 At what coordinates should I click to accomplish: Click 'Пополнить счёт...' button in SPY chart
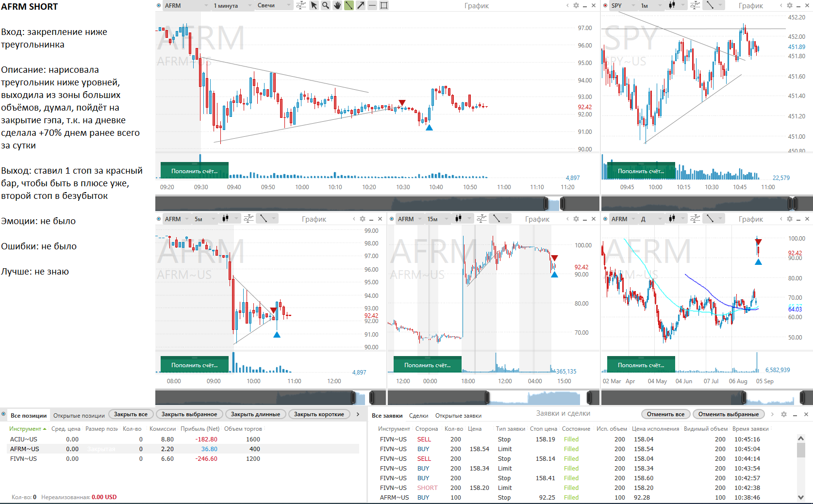coord(641,171)
